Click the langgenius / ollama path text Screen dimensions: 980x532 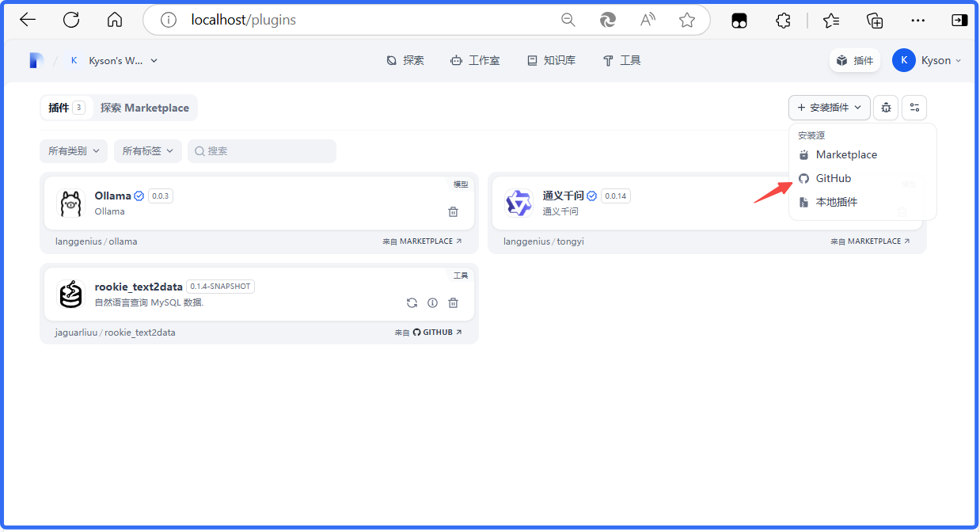96,241
